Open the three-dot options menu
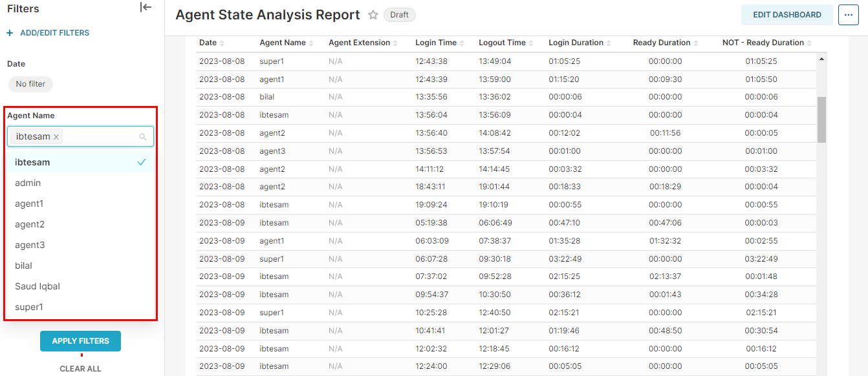Screen dimensions: 868x376 tap(848, 14)
